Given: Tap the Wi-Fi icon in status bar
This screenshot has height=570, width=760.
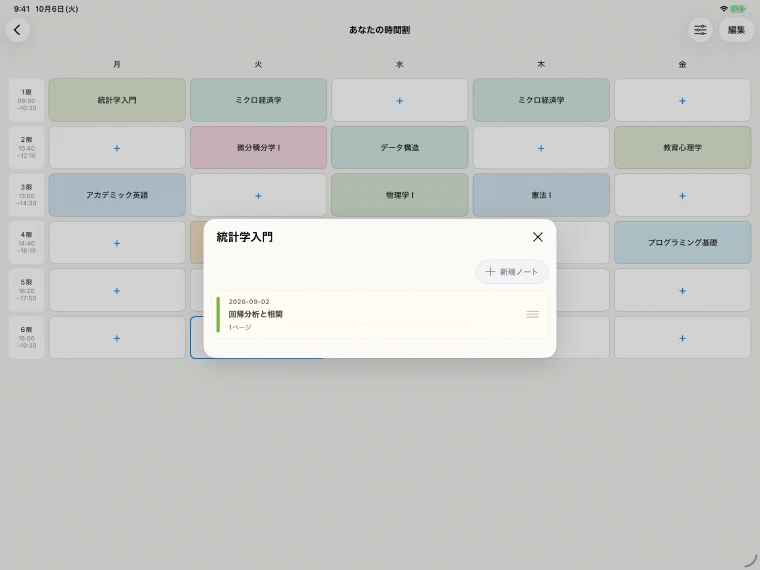Looking at the screenshot, I should (724, 9).
